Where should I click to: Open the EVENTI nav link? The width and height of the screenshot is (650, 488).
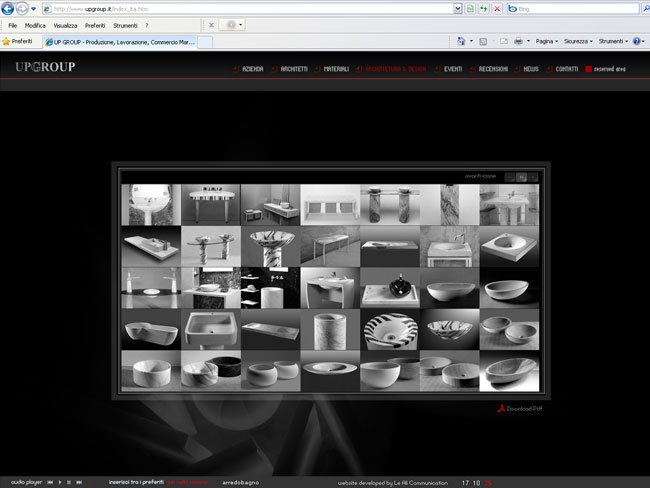point(453,69)
